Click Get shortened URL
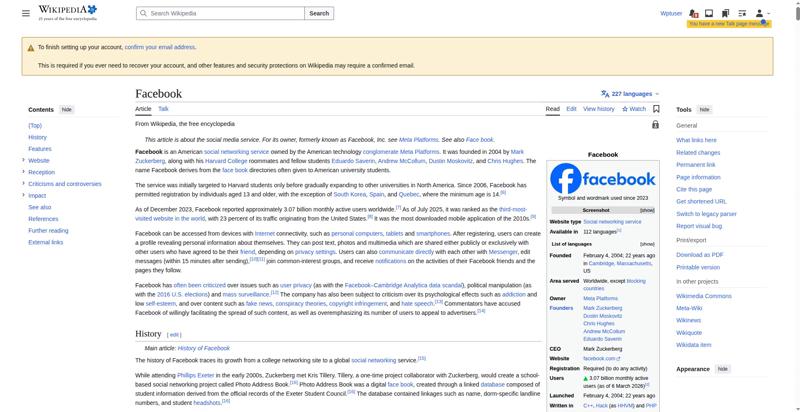Viewport: 800px width, 412px height. (x=702, y=201)
